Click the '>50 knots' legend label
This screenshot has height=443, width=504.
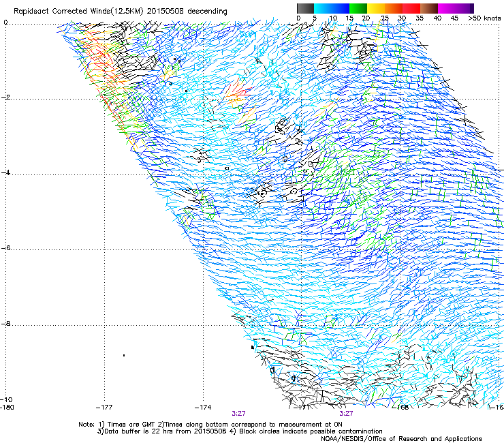tap(484, 18)
